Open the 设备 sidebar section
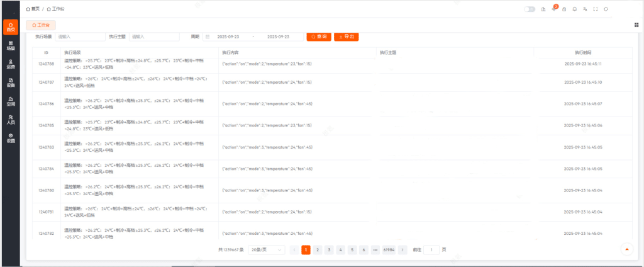Viewport: 644px width, 267px height. click(x=11, y=82)
